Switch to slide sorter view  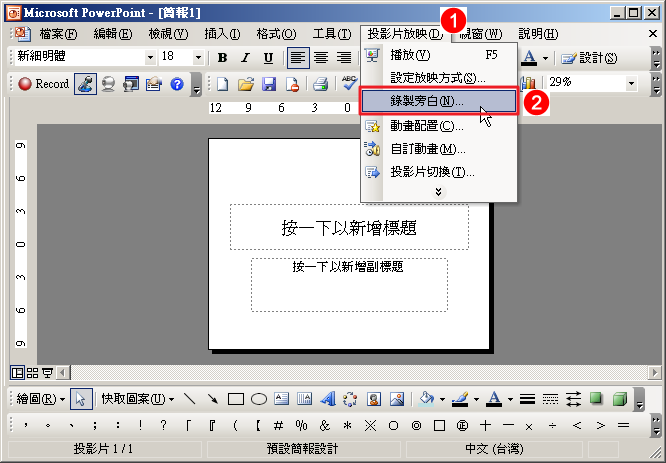coord(32,373)
